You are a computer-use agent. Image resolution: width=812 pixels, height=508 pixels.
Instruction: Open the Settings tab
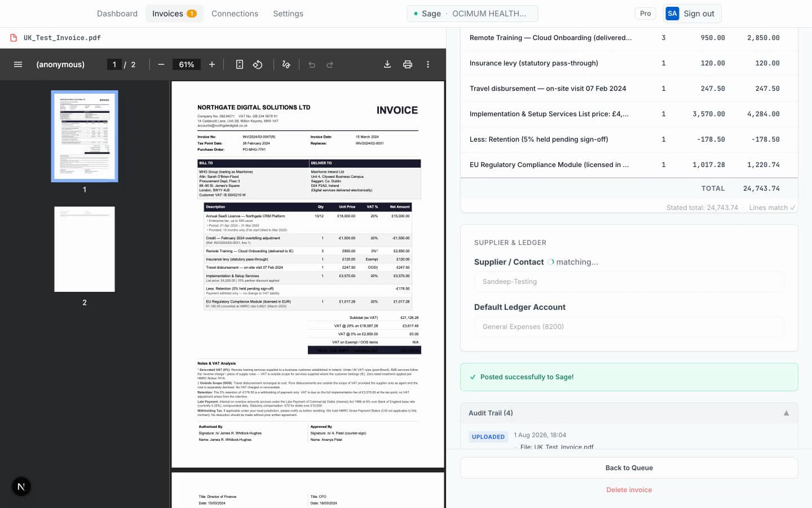click(x=288, y=14)
